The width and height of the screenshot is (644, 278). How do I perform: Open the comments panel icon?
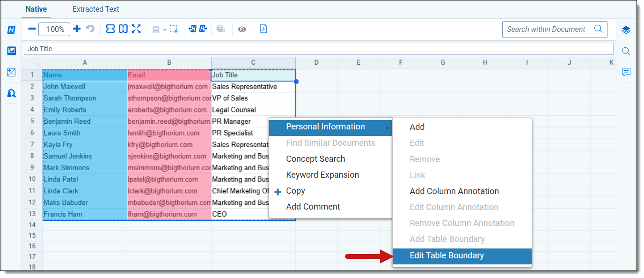point(626,72)
